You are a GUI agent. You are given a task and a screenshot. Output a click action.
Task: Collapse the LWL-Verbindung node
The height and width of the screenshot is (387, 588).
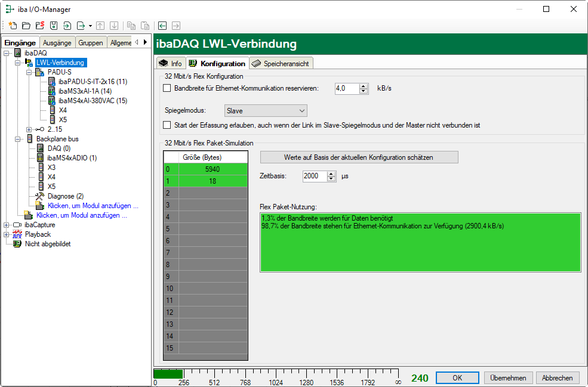(18, 63)
